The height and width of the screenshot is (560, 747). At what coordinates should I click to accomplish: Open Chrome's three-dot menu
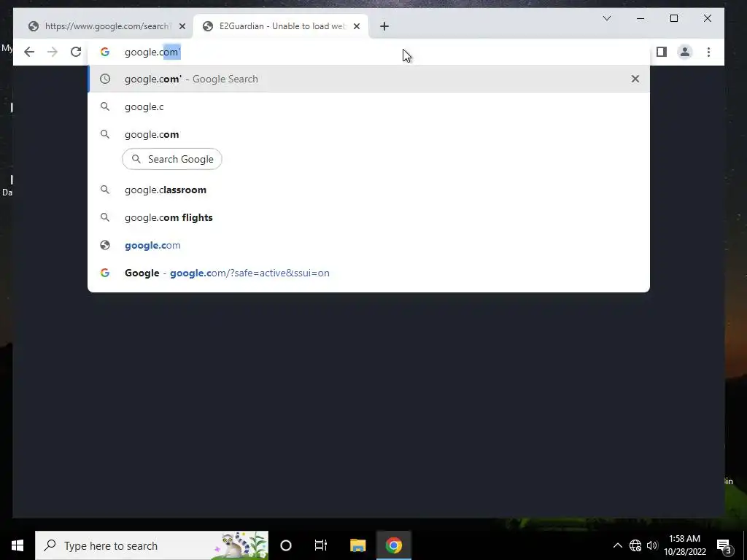(708, 52)
